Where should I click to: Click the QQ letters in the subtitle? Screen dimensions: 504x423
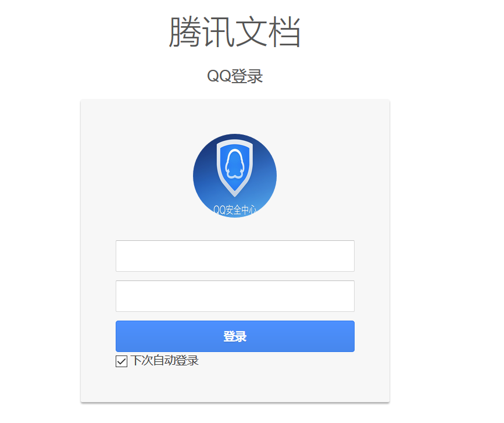click(219, 77)
